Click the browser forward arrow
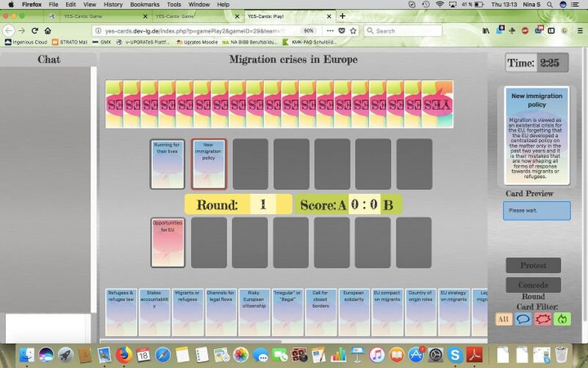This screenshot has width=588, height=368. (x=22, y=31)
